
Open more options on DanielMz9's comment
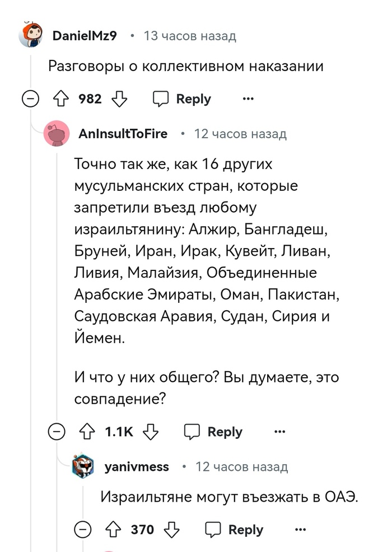pos(248,99)
